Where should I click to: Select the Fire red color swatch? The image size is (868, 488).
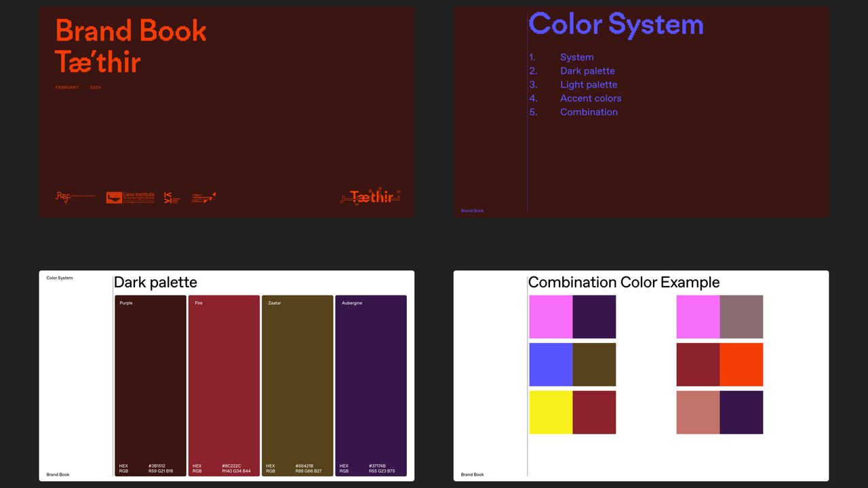point(224,385)
